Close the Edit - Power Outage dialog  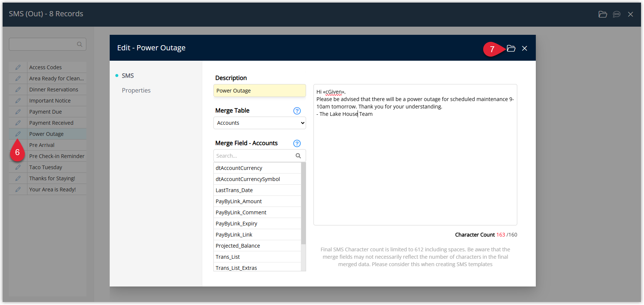click(524, 48)
